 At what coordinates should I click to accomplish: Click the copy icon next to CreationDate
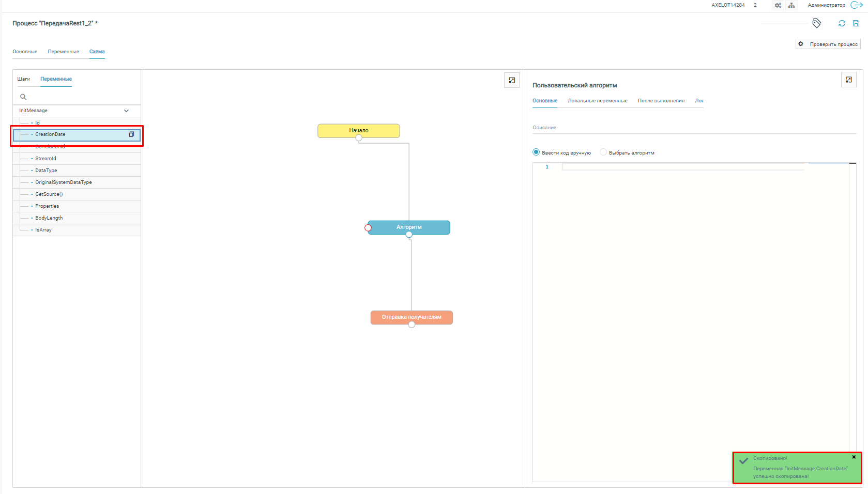[x=131, y=134]
